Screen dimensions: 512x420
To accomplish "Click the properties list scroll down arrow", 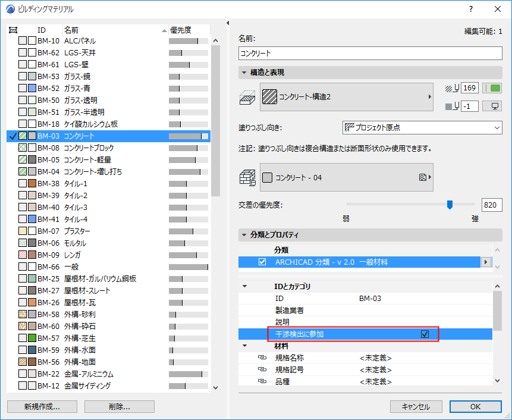I will 497,381.
